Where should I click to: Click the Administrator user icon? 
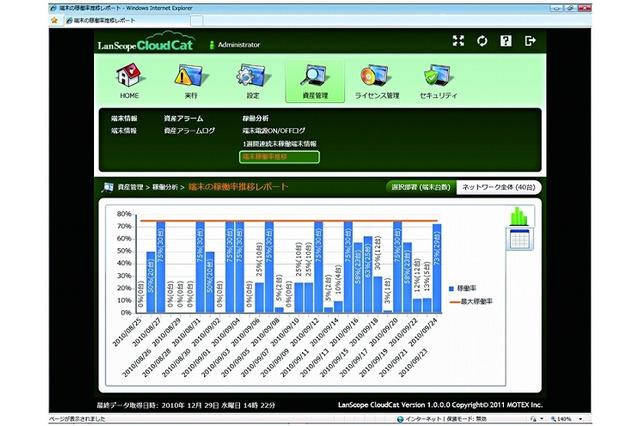[211, 45]
